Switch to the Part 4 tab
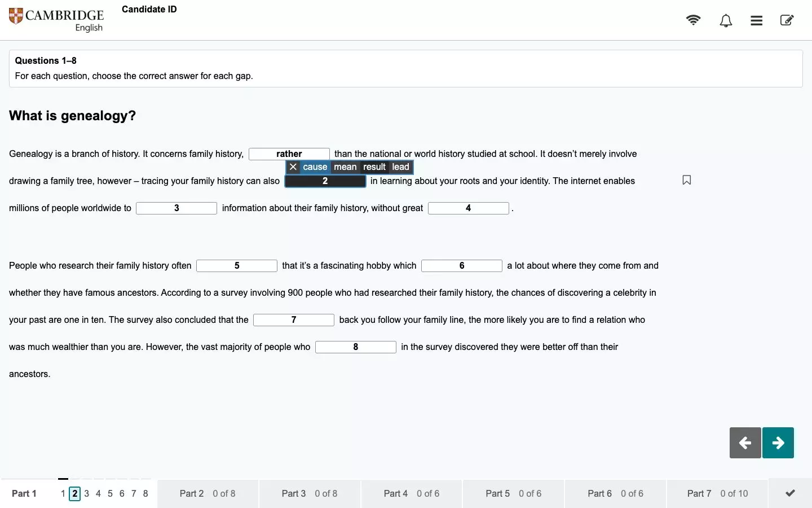812x508 pixels. click(412, 493)
